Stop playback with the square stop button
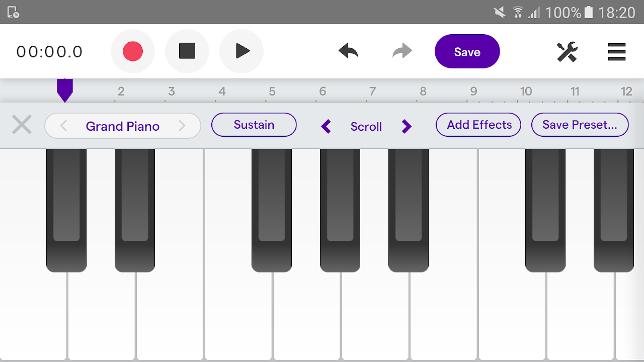Image resolution: width=644 pixels, height=362 pixels. click(x=187, y=51)
